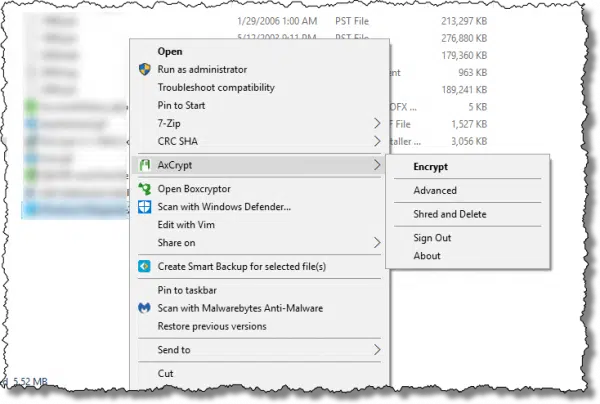600x404 pixels.
Task: Click the Malwarebytes icon
Action: pos(144,308)
